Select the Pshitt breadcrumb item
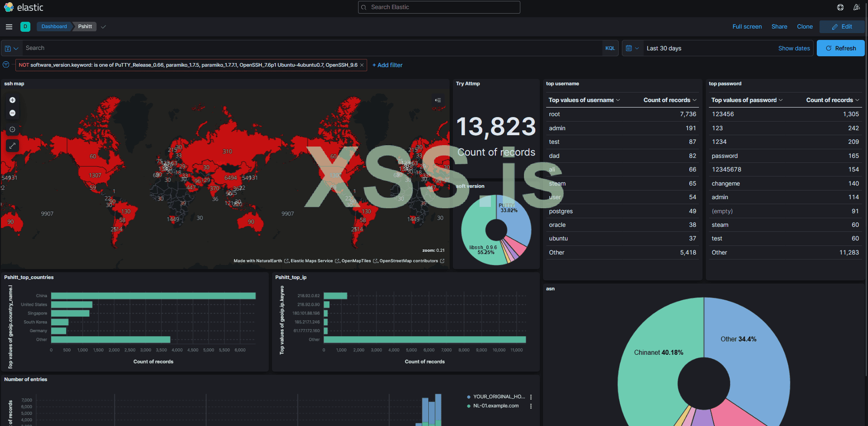Screen dimensions: 868x426 tap(85, 27)
